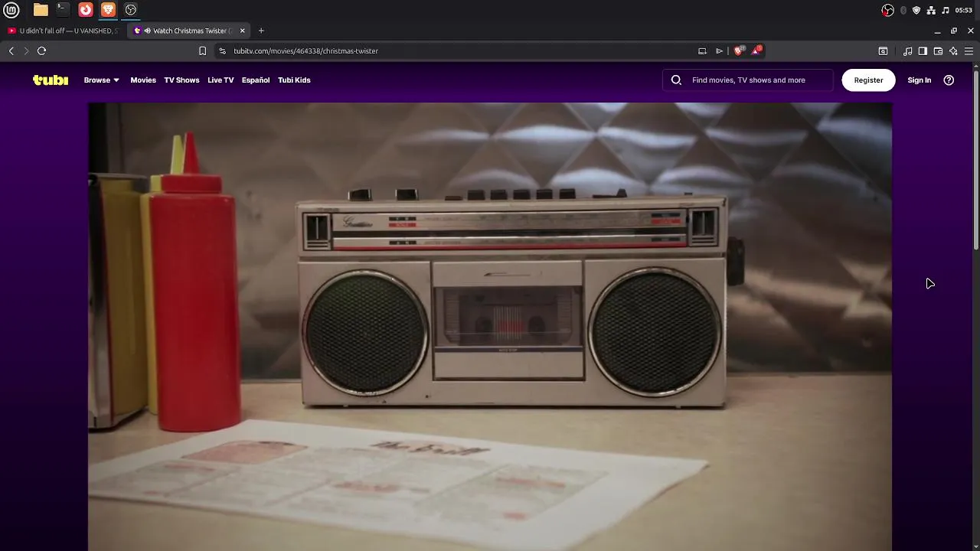Open the OBS recording tray indicator

(x=887, y=10)
